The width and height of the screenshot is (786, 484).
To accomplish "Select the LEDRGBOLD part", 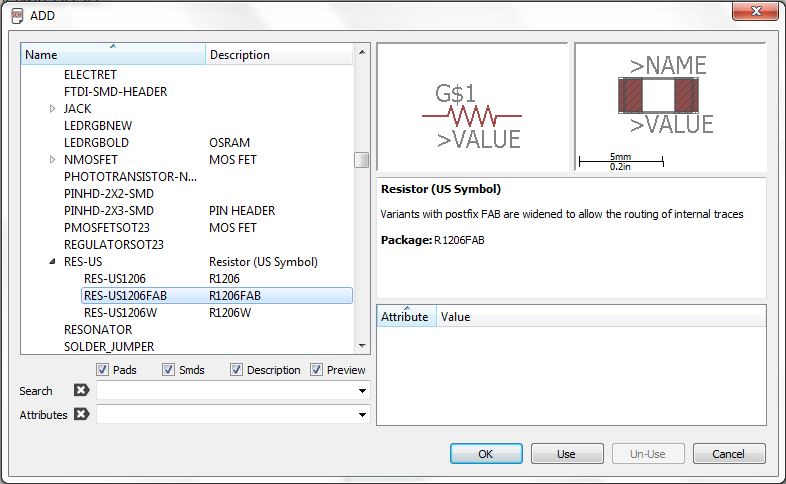I will click(x=96, y=143).
